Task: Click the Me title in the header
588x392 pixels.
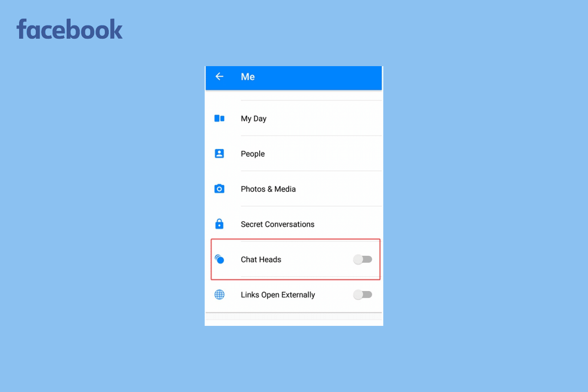Action: click(247, 76)
